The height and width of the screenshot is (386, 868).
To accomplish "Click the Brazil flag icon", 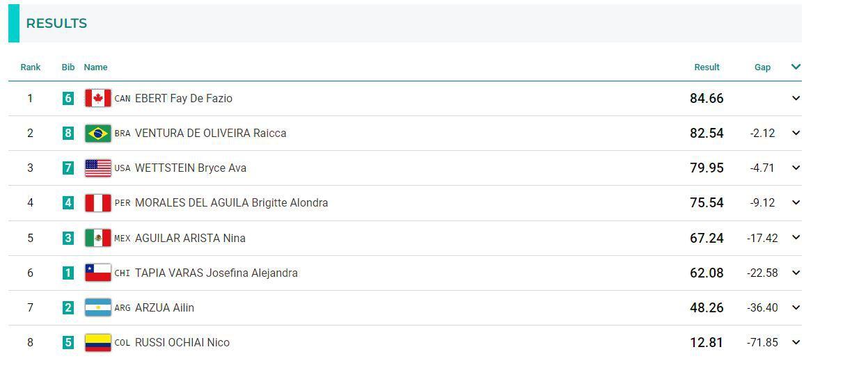I will (97, 133).
